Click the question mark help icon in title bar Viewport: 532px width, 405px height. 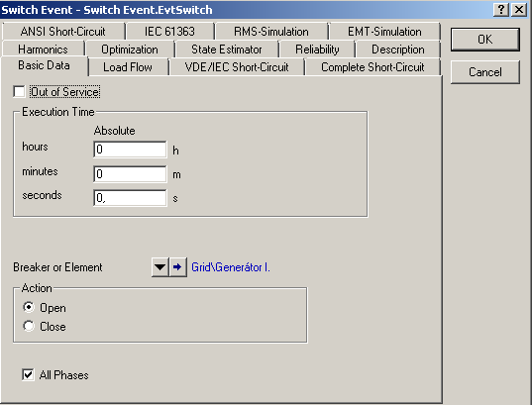[501, 9]
